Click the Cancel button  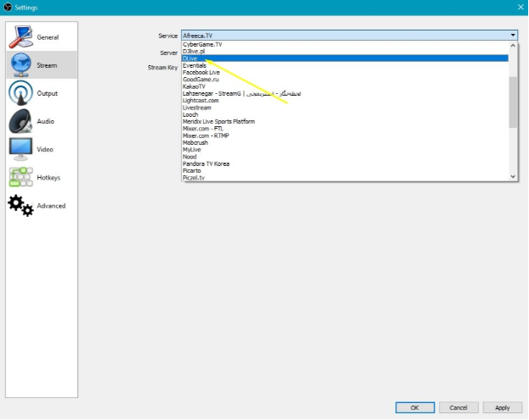459,407
